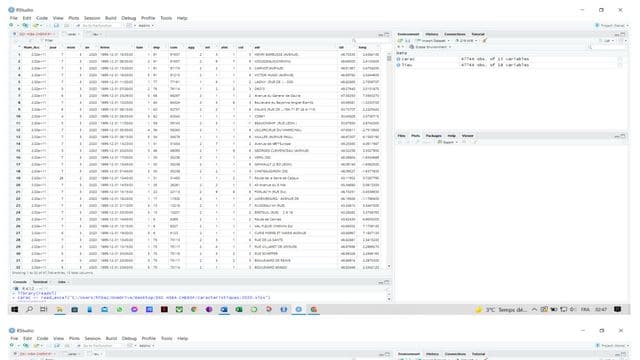Image resolution: width=640 pixels, height=360 pixels.
Task: Open Code menu in lower RStudio window
Action: coord(42,338)
